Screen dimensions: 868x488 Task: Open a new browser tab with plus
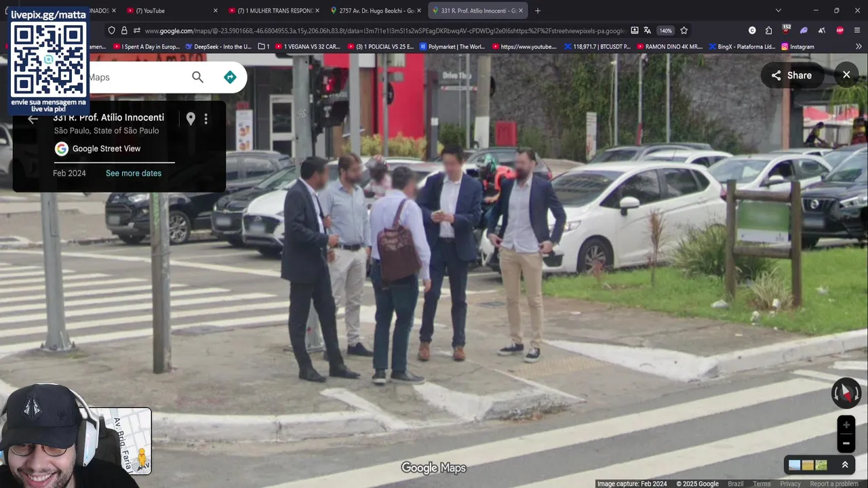538,11
